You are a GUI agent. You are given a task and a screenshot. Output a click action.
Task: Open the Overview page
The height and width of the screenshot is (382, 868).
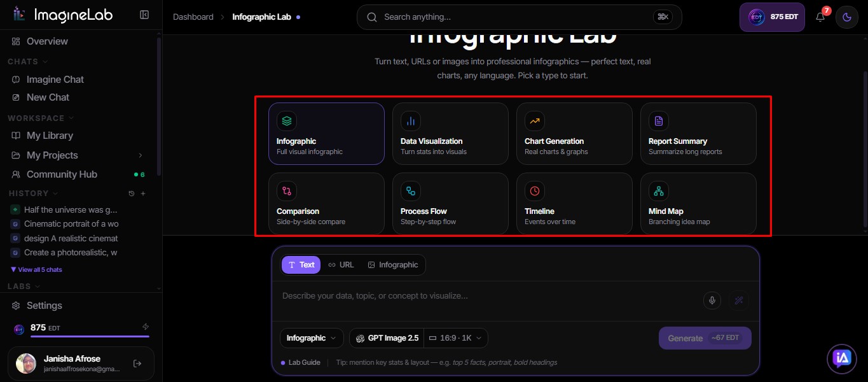[46, 41]
